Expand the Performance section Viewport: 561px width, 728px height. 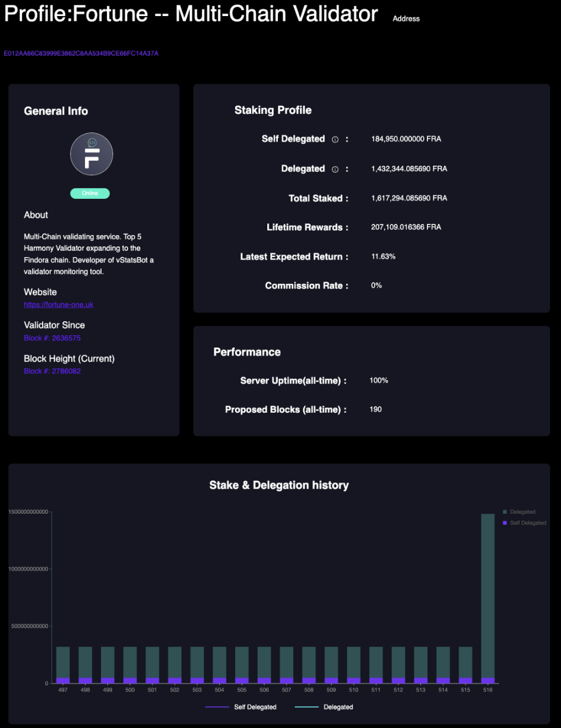coord(247,352)
